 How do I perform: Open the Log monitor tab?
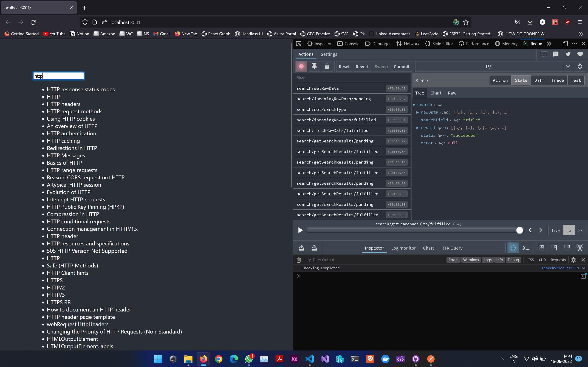tap(403, 248)
